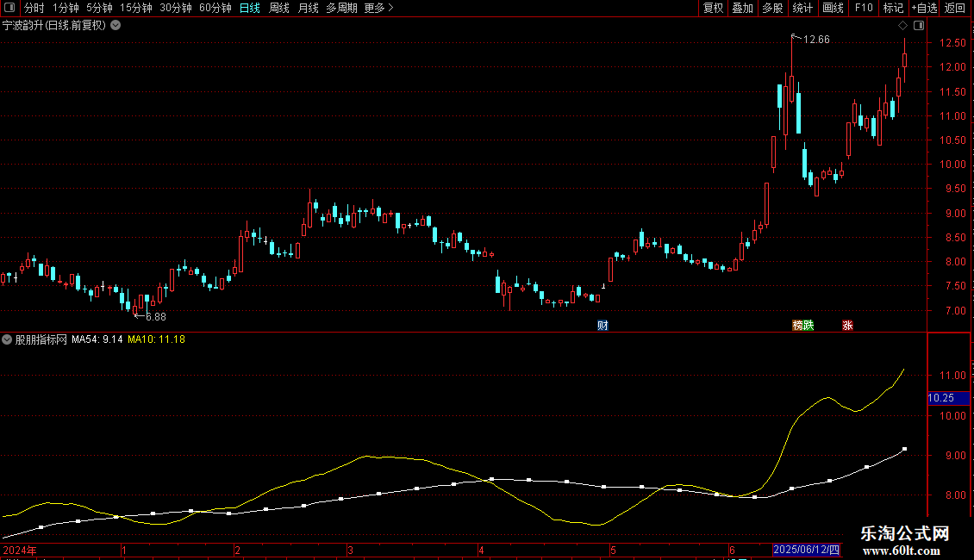The height and width of the screenshot is (560, 974).
Task: Open the 画线 drawing tools
Action: tap(833, 8)
